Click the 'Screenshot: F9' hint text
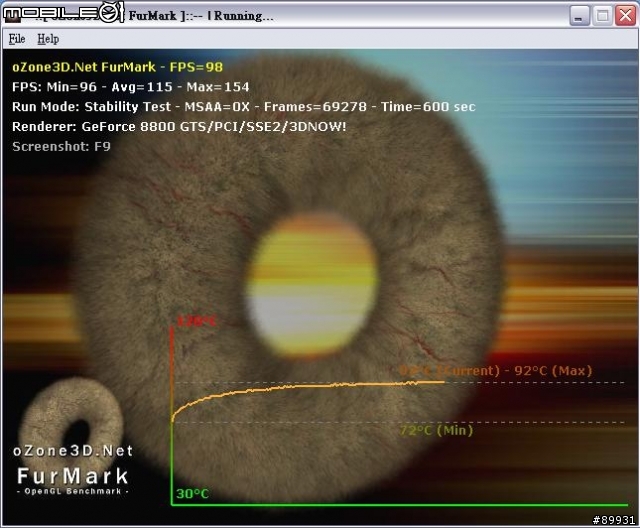Image resolution: width=640 pixels, height=528 pixels. tap(61, 146)
